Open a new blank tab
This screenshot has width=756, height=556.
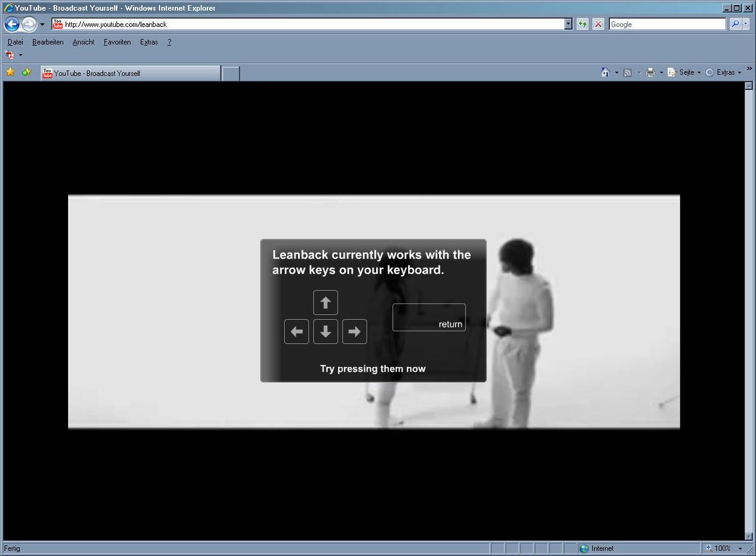tap(231, 74)
